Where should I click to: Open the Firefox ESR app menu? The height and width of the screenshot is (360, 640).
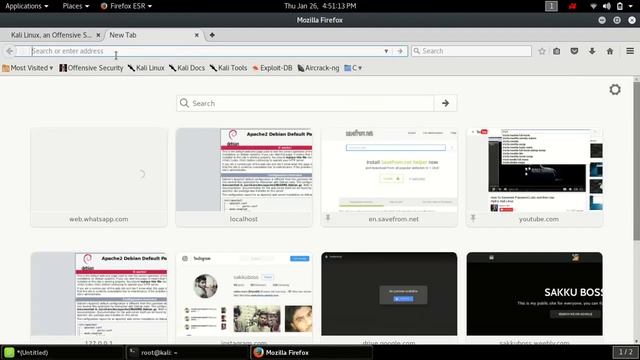(x=126, y=6)
